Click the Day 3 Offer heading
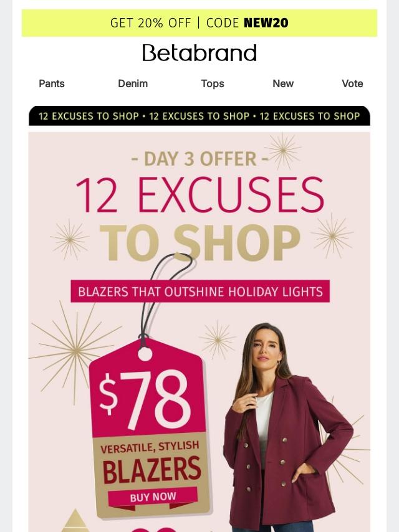The image size is (399, 532). tap(199, 159)
